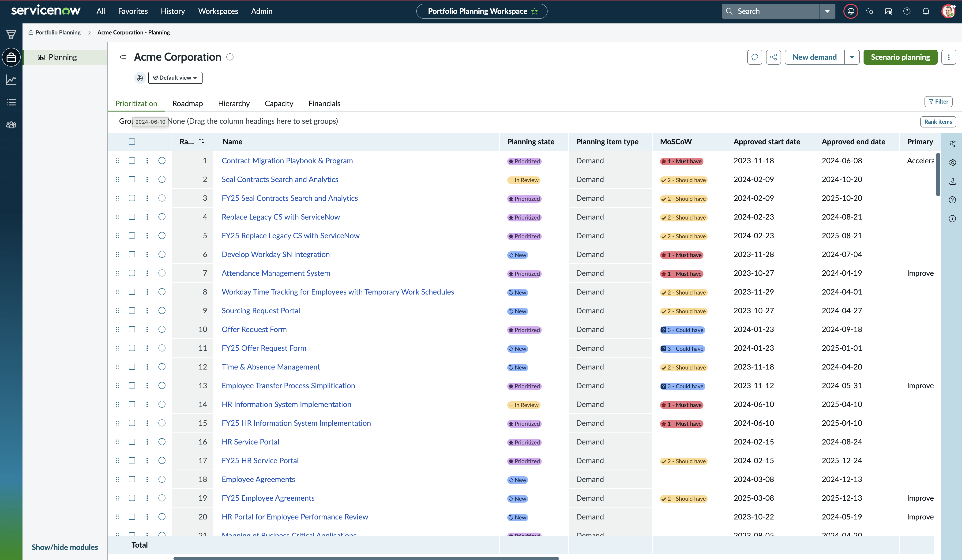
Task: Open the ServiceNow logo home
Action: [x=46, y=11]
